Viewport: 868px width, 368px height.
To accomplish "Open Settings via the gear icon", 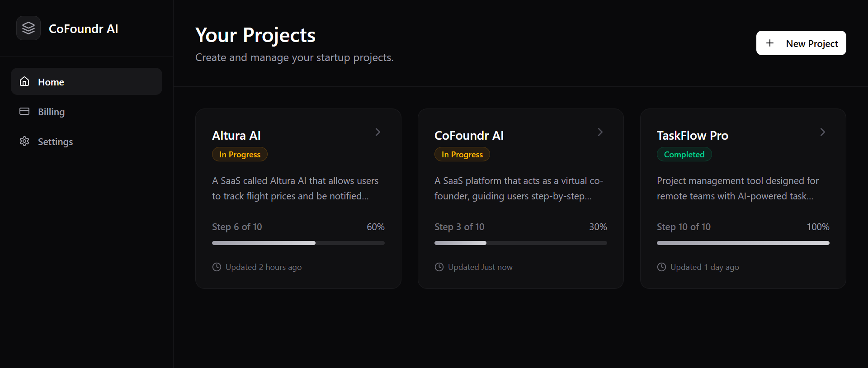I will (x=24, y=142).
